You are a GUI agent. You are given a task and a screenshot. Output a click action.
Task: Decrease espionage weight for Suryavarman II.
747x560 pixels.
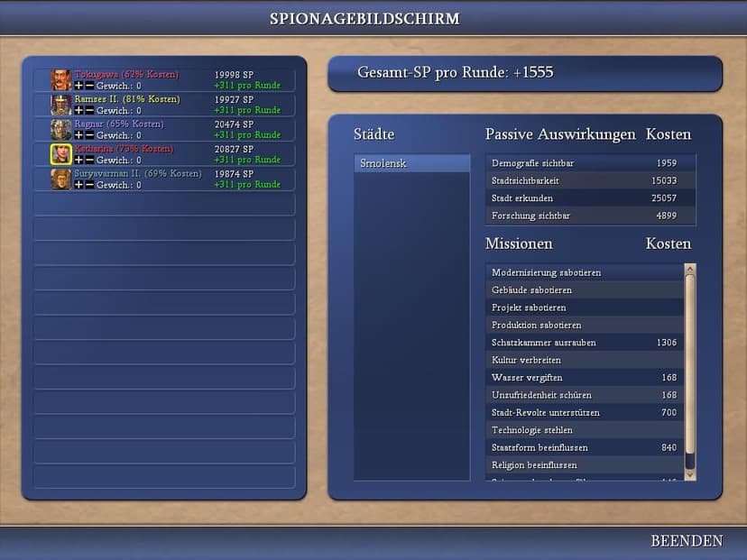[89, 185]
